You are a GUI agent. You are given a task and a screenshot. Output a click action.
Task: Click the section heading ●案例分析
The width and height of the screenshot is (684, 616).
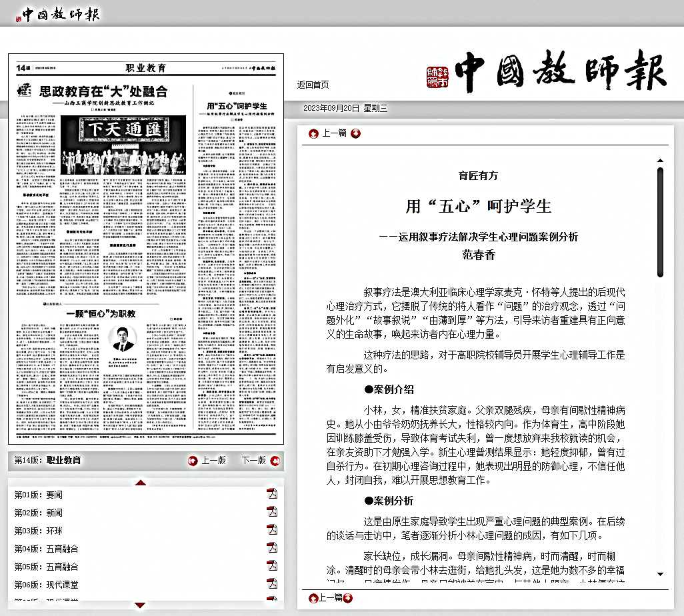click(x=389, y=501)
